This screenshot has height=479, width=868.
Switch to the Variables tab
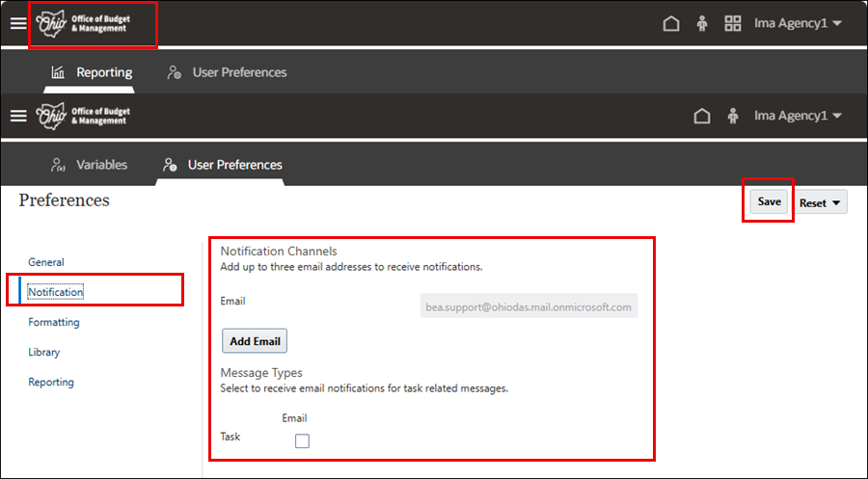89,165
